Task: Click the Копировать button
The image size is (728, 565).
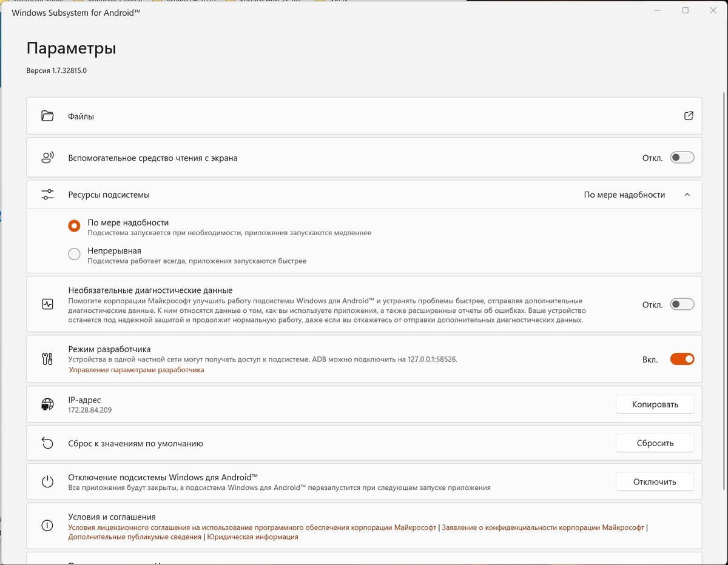Action: coord(655,404)
